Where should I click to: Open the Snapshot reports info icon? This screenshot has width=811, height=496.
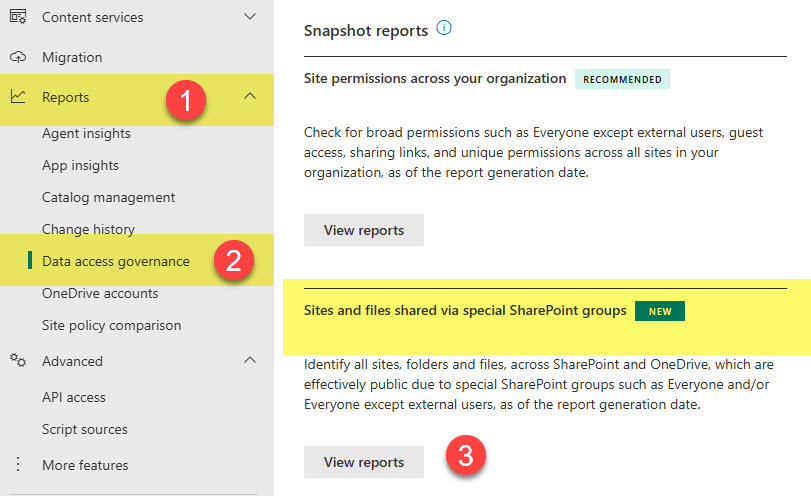pos(444,28)
